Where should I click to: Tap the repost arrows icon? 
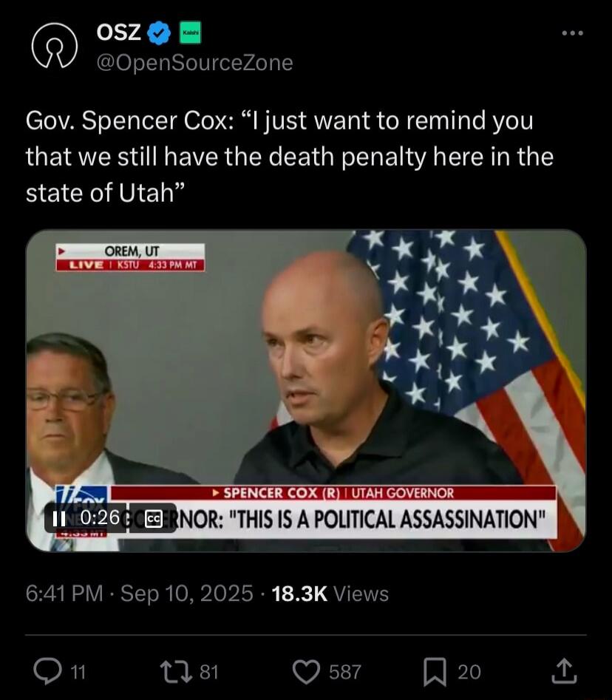point(175,671)
